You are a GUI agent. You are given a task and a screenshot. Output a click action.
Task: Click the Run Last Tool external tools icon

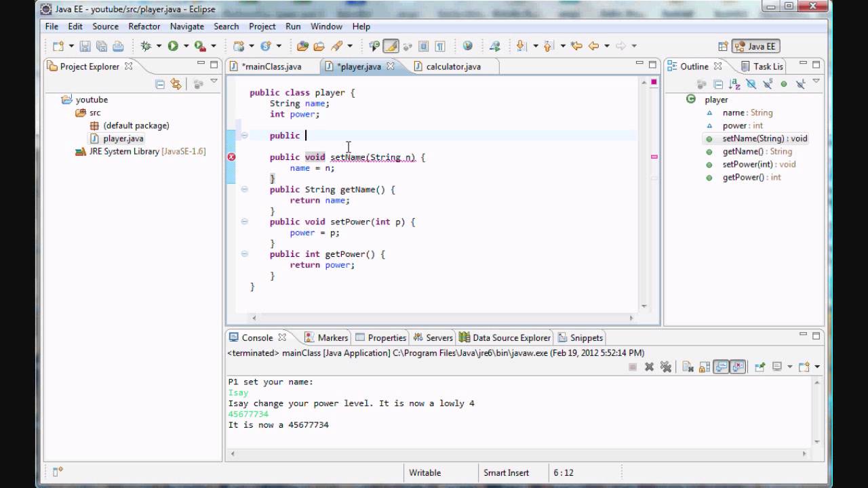[x=200, y=46]
